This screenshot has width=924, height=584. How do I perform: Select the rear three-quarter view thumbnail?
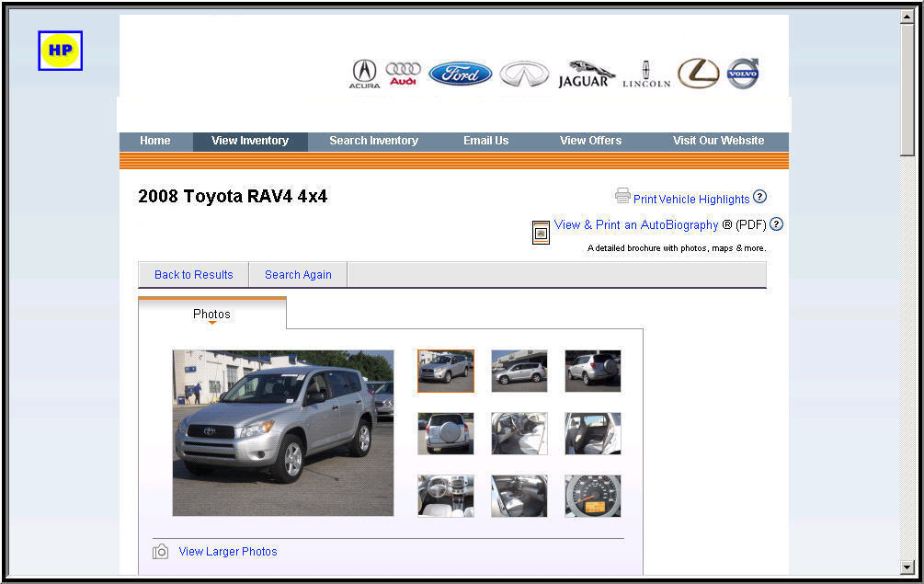[x=592, y=371]
